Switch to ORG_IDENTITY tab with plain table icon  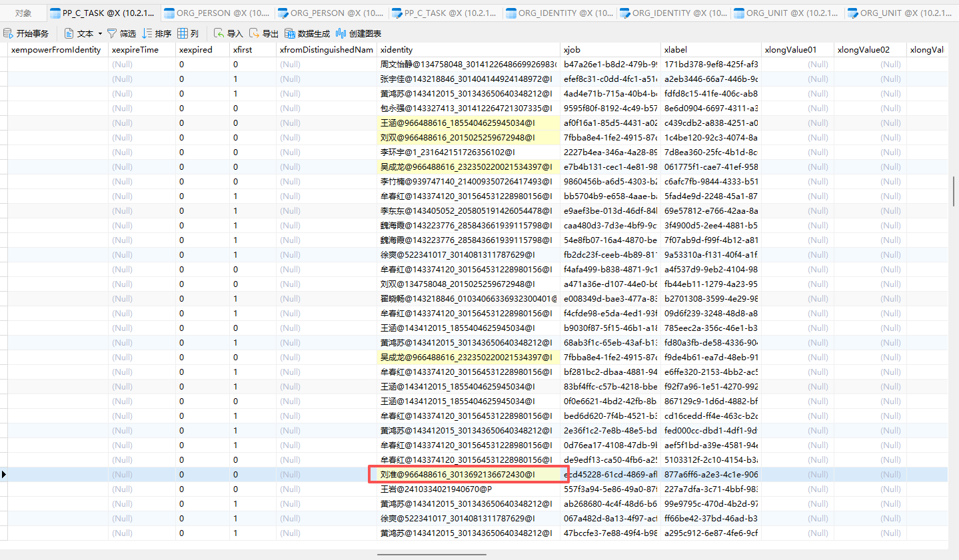click(x=559, y=13)
